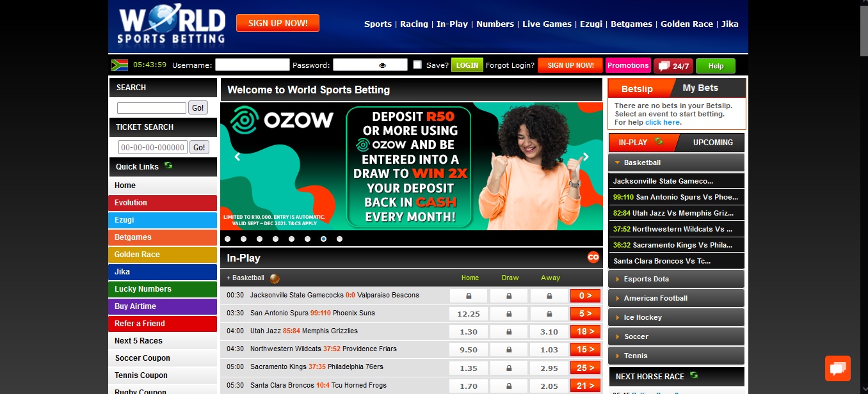The width and height of the screenshot is (868, 394).
Task: Click the South African flag icon
Action: point(120,65)
